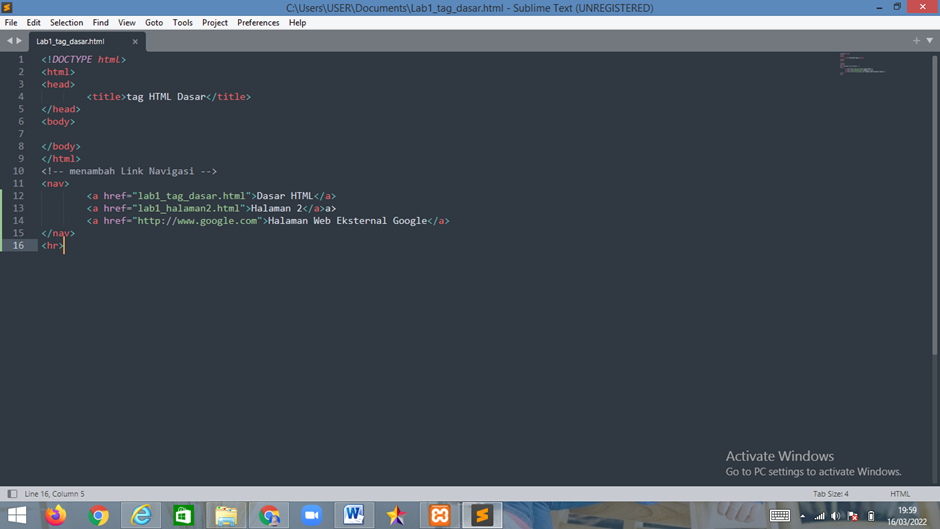940x529 pixels.
Task: Open the Action Center flag icon
Action: tap(852, 516)
